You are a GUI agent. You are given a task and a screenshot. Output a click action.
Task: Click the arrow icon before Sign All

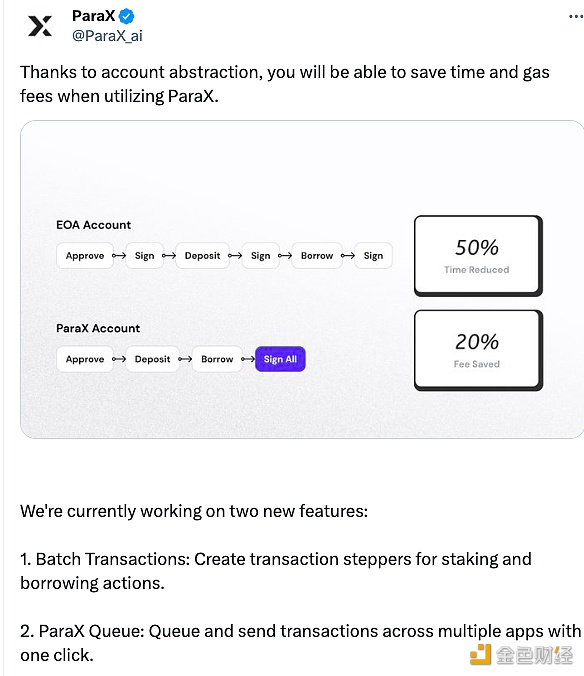click(x=248, y=359)
